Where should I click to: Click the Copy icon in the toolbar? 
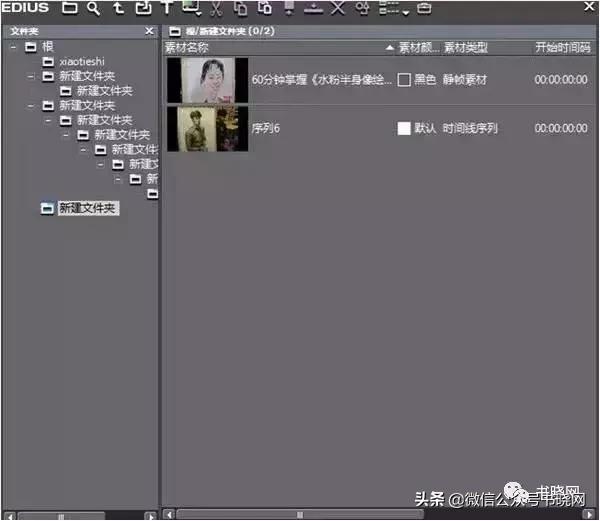click(x=240, y=9)
